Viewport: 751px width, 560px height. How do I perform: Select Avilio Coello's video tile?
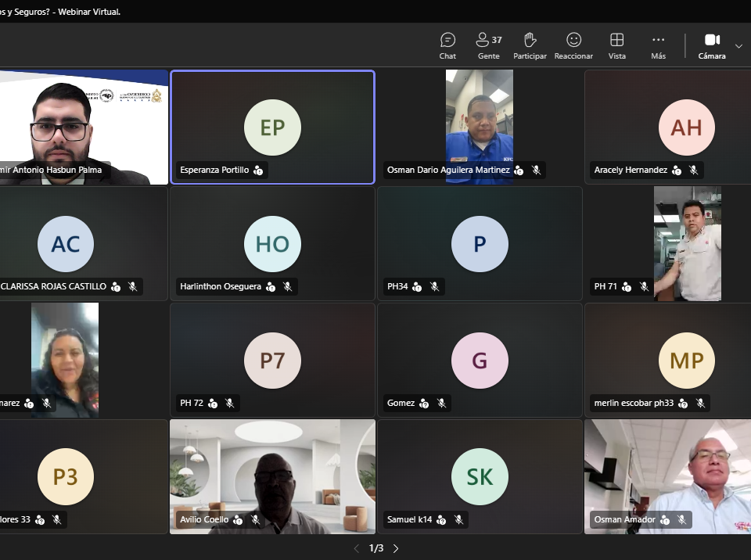(272, 476)
